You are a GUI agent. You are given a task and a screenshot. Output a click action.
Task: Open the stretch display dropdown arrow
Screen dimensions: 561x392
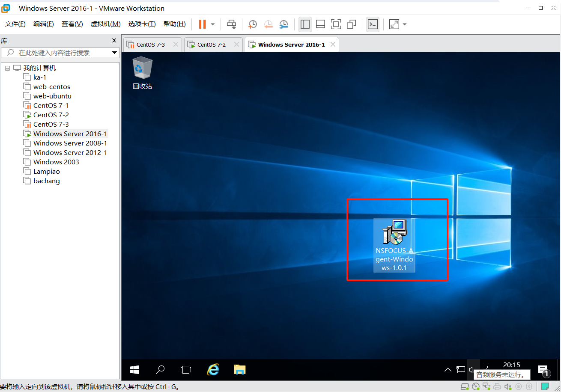(x=405, y=24)
